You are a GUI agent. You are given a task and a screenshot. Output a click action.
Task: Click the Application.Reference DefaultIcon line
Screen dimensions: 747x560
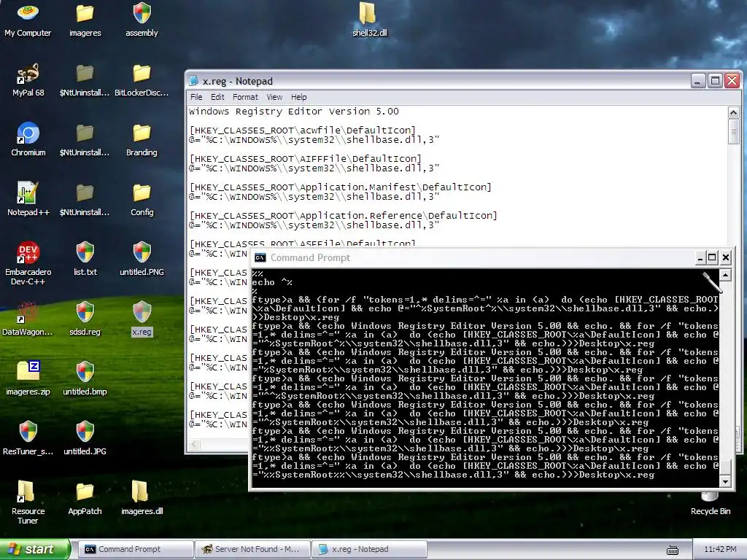[x=343, y=216]
